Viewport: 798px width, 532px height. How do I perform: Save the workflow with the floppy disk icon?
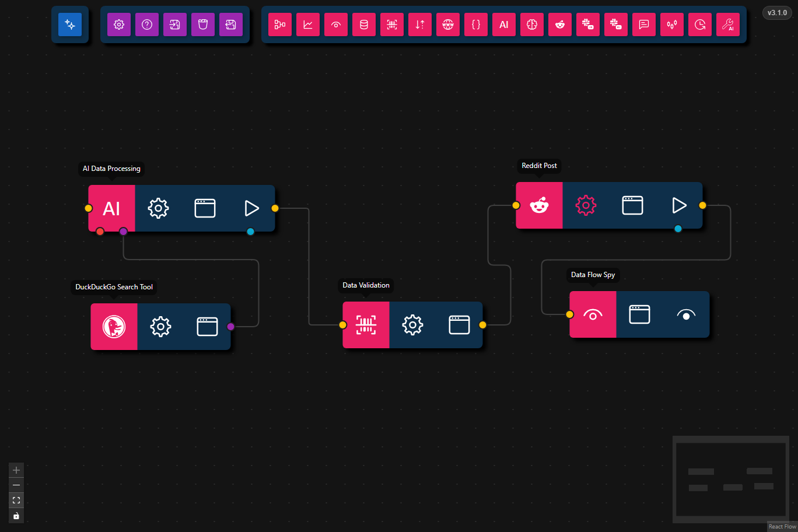[x=231, y=24]
